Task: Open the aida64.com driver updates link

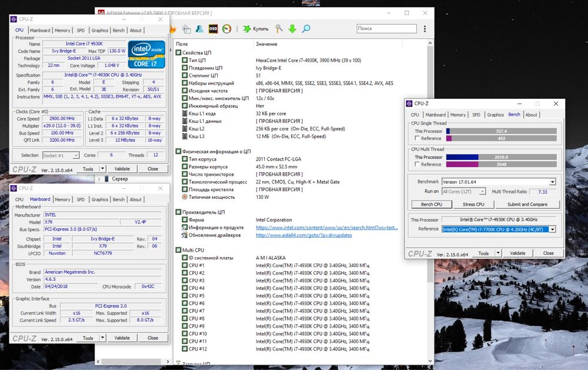Action: pyautogui.click(x=304, y=235)
